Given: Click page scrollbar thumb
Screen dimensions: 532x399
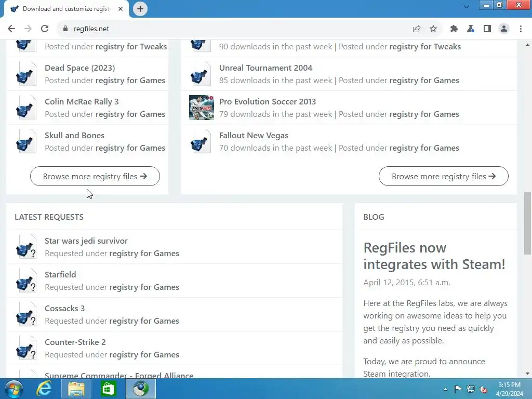Looking at the screenshot, I should pos(527,223).
